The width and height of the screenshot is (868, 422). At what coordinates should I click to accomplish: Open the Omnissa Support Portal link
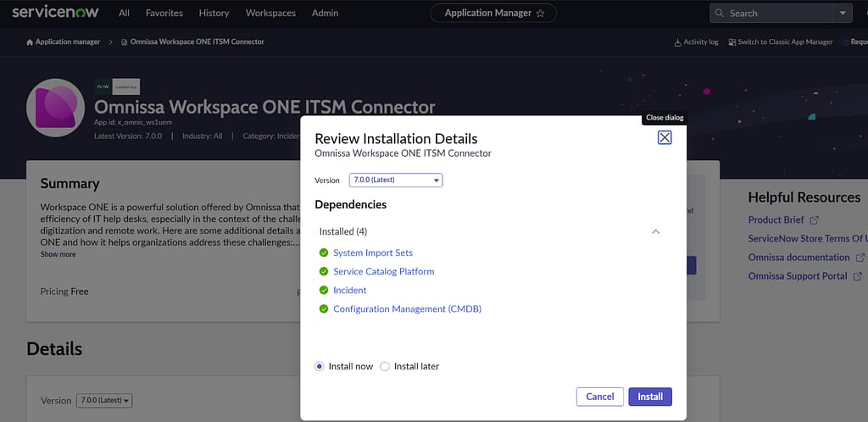click(798, 276)
